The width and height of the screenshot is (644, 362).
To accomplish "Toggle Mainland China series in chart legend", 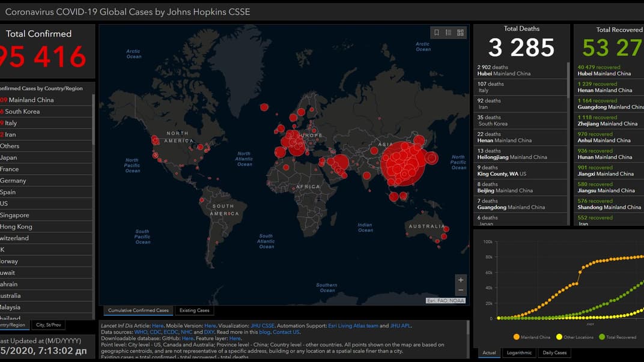I will pos(532,337).
